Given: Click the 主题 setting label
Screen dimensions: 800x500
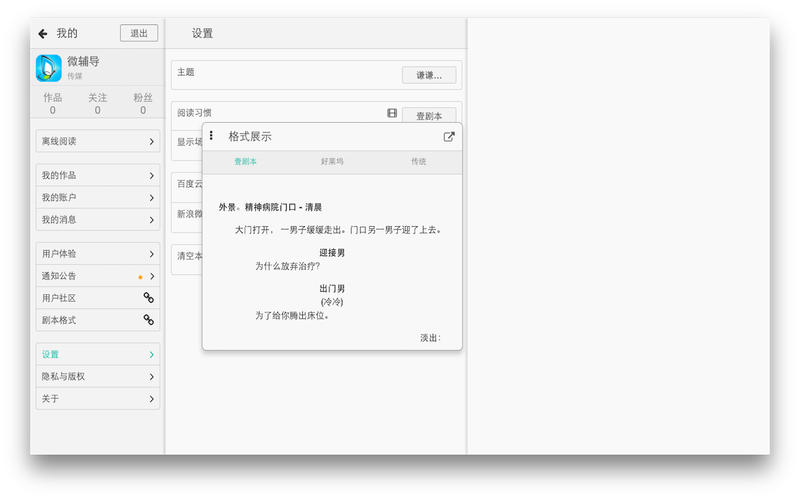Looking at the screenshot, I should coord(186,72).
